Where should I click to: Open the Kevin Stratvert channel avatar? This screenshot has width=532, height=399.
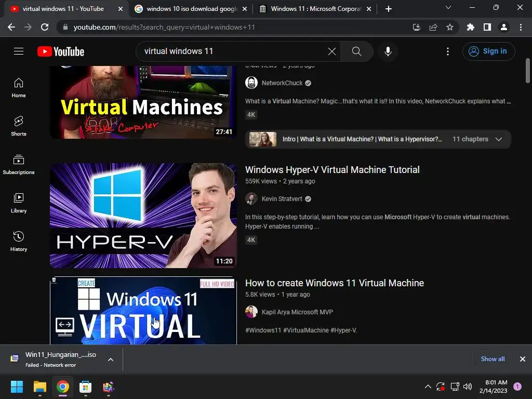(251, 199)
